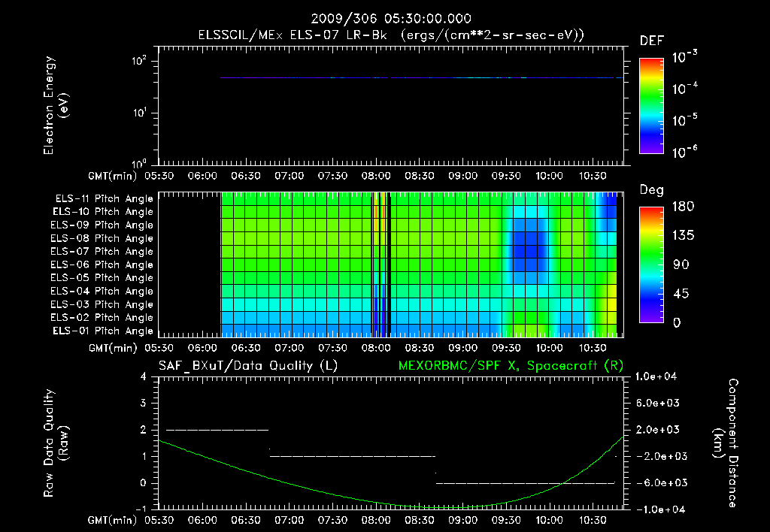Click 10:30 tick under Data Quality panel
This screenshot has height=532, width=770.
pos(593,520)
